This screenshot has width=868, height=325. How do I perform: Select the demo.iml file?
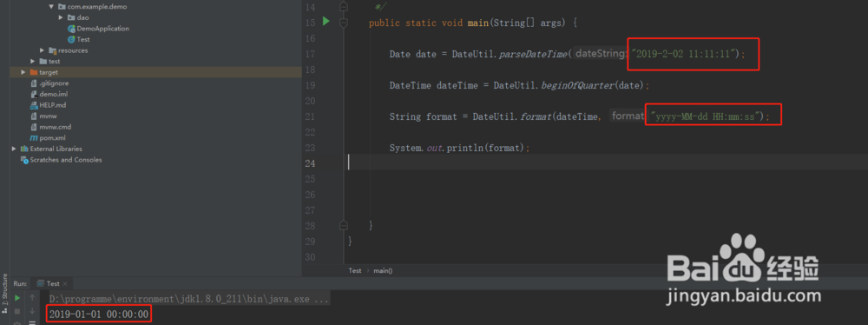54,94
